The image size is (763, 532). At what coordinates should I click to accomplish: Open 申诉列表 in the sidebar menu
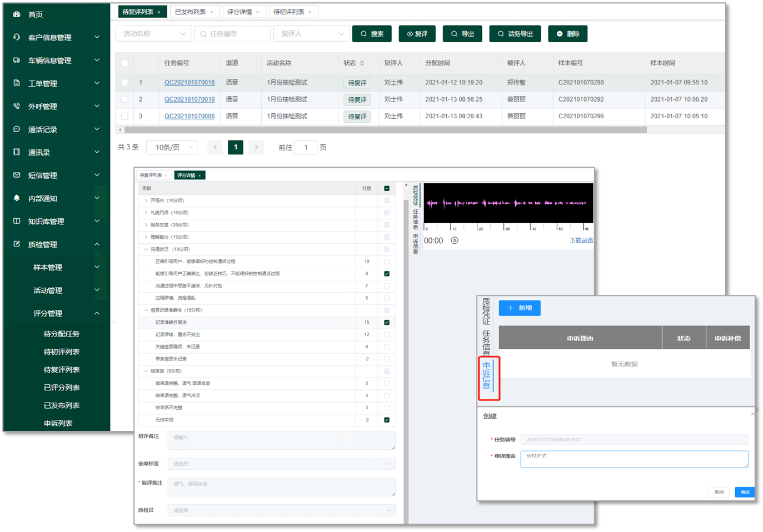(58, 423)
